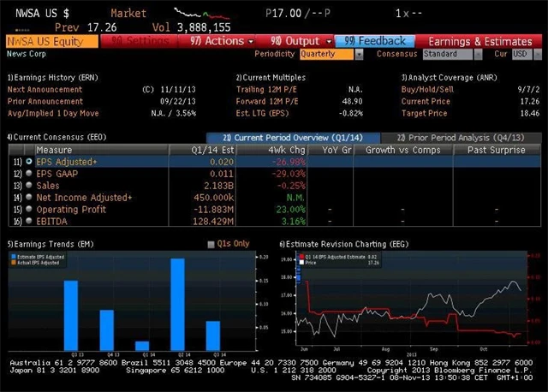Screen dimensions: 548x392
Task: Click the Buy/Hold/Sell value 9/7/2
Action: click(x=528, y=89)
